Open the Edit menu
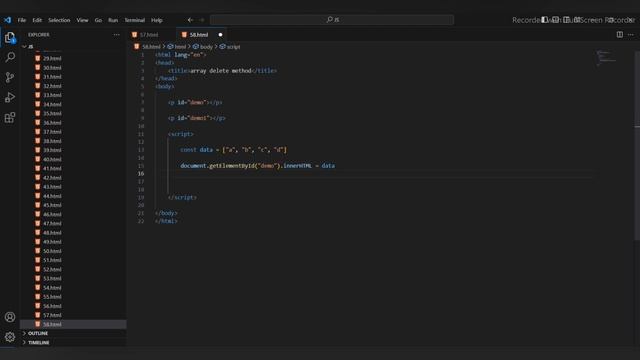640x360 pixels. click(x=37, y=20)
